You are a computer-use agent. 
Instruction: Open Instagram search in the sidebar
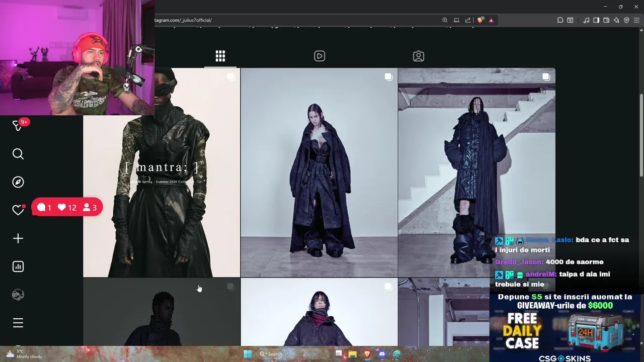click(18, 154)
